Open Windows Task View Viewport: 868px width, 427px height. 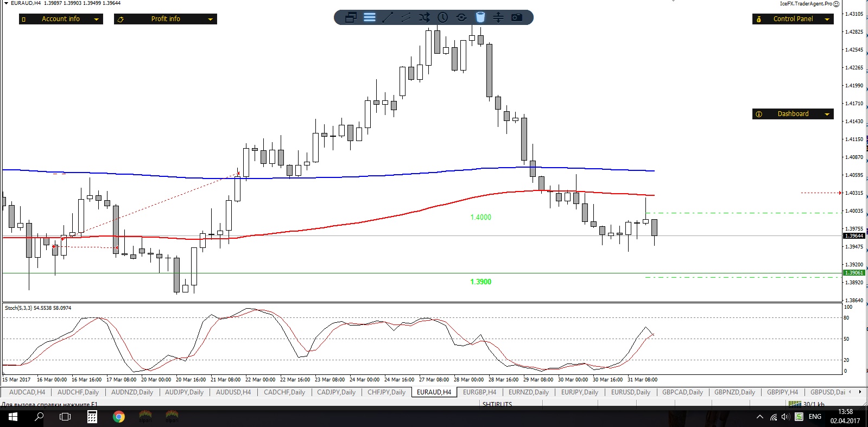click(x=65, y=417)
